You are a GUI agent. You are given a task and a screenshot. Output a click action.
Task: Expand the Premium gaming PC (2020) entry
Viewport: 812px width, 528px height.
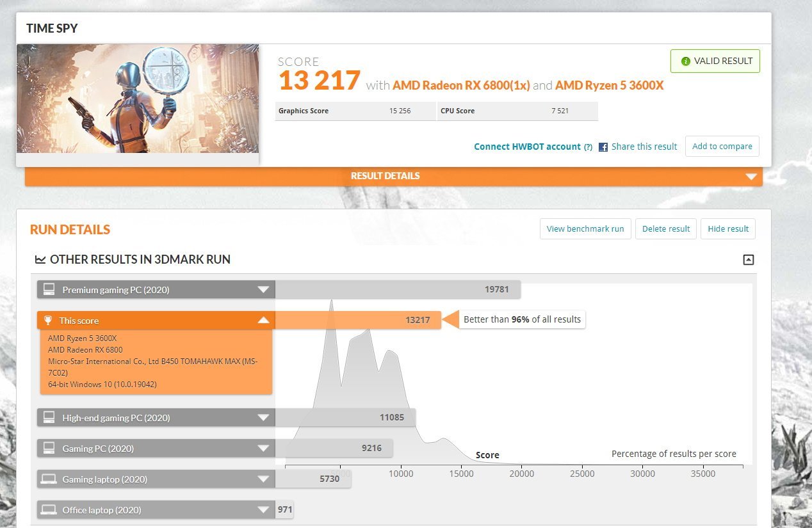(263, 290)
